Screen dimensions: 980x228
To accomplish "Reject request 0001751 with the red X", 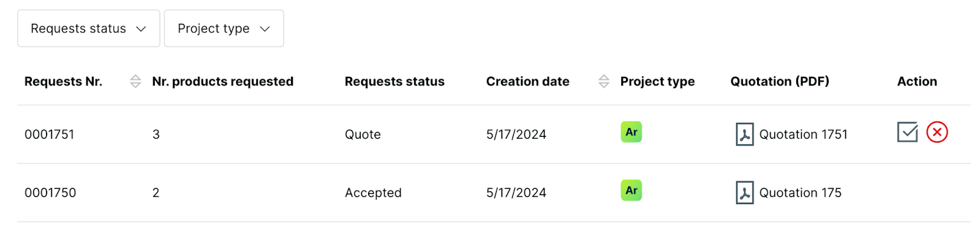I will (x=937, y=132).
